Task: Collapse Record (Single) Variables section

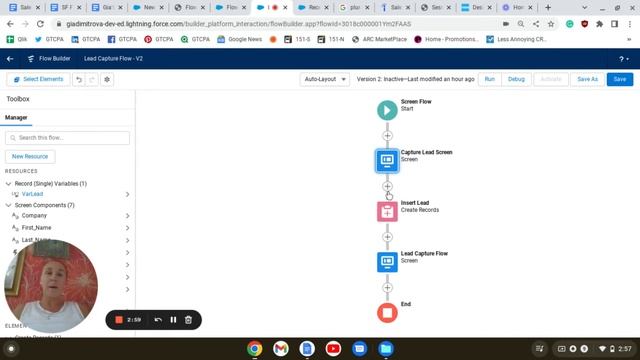Action: point(8,184)
